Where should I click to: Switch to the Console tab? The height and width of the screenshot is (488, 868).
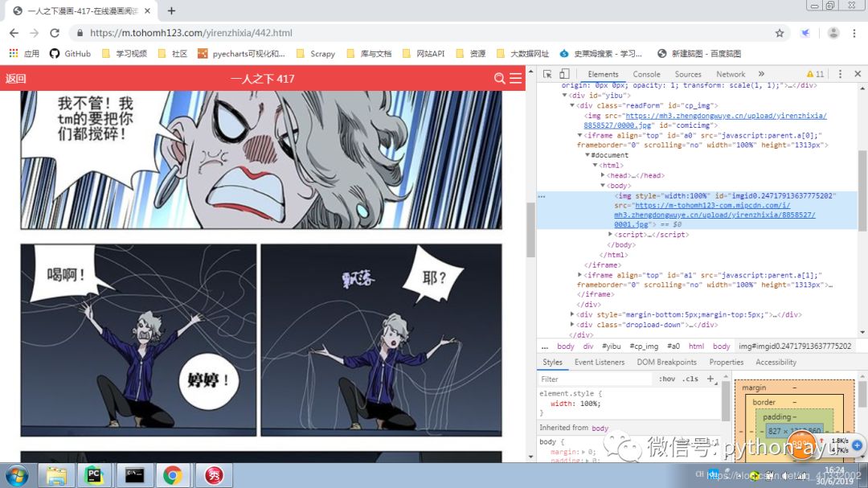(x=646, y=74)
